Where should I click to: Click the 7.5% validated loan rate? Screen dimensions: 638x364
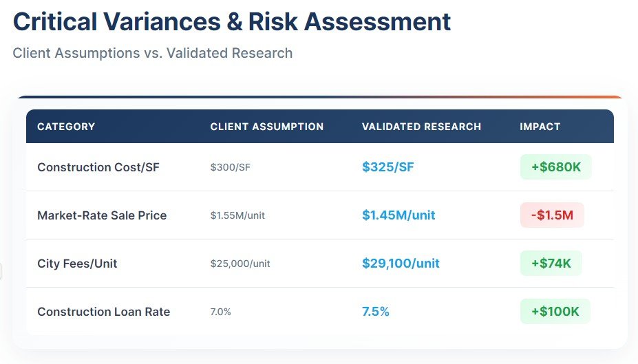(376, 312)
